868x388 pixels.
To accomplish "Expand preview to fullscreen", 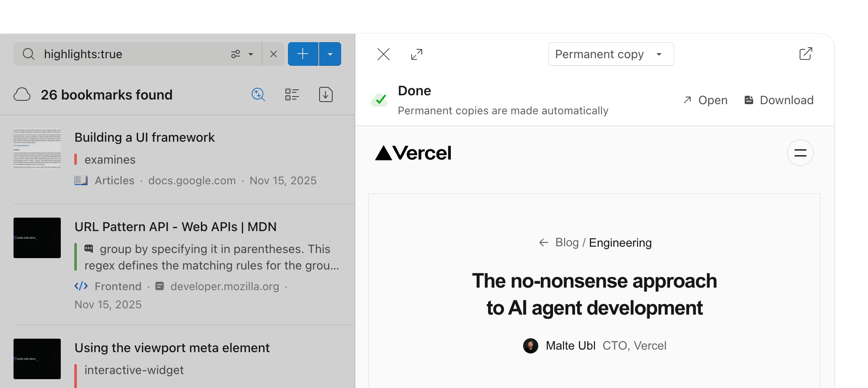I will [x=417, y=54].
